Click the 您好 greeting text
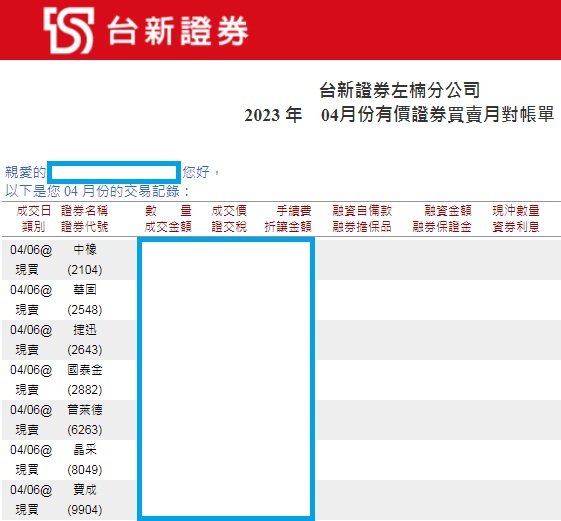This screenshot has height=521, width=561. [196, 172]
